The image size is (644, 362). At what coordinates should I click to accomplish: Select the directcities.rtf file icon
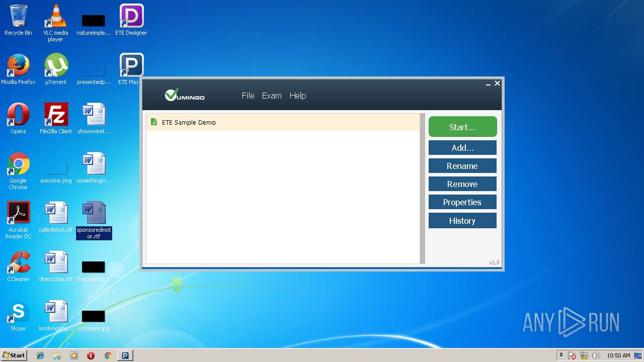56,266
